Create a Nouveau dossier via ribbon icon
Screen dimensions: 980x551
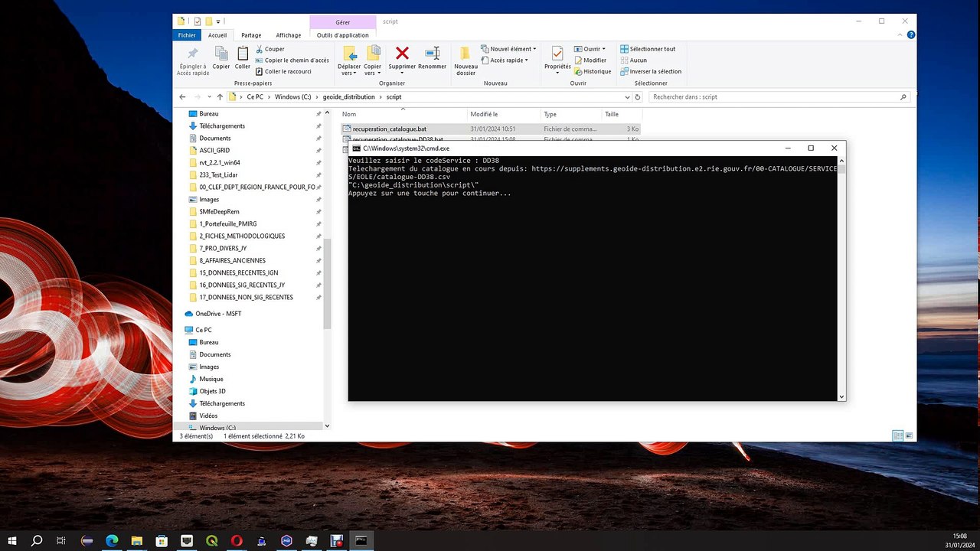click(465, 53)
